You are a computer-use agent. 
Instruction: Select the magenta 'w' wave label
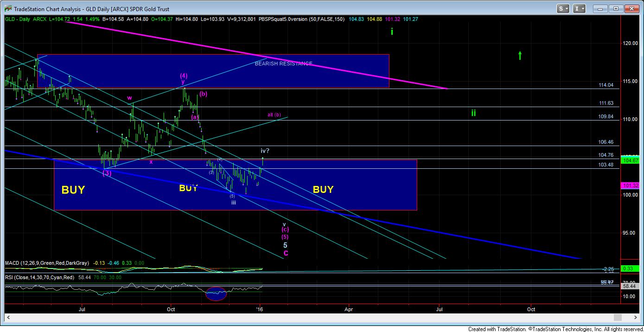point(129,98)
